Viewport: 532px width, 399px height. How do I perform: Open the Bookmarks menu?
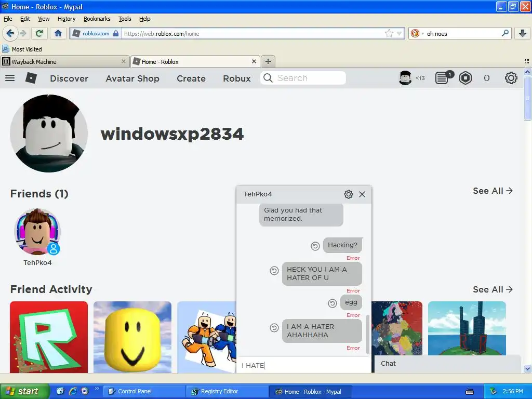(x=97, y=19)
